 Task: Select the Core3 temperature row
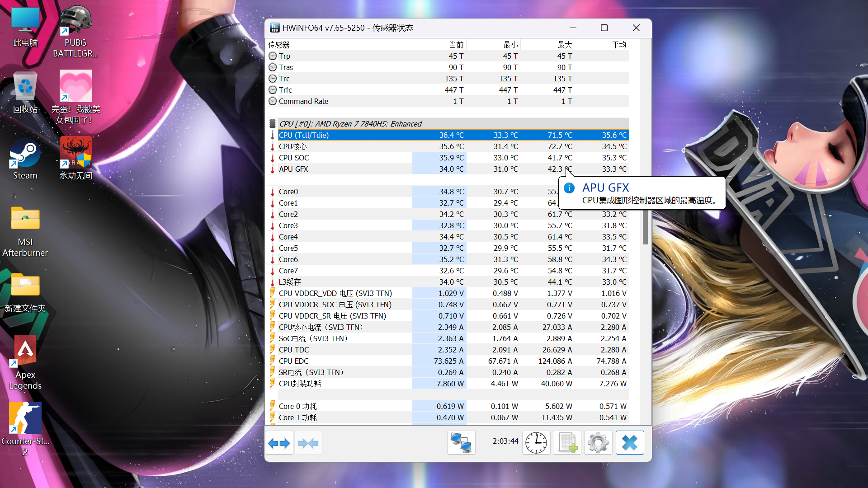click(448, 225)
